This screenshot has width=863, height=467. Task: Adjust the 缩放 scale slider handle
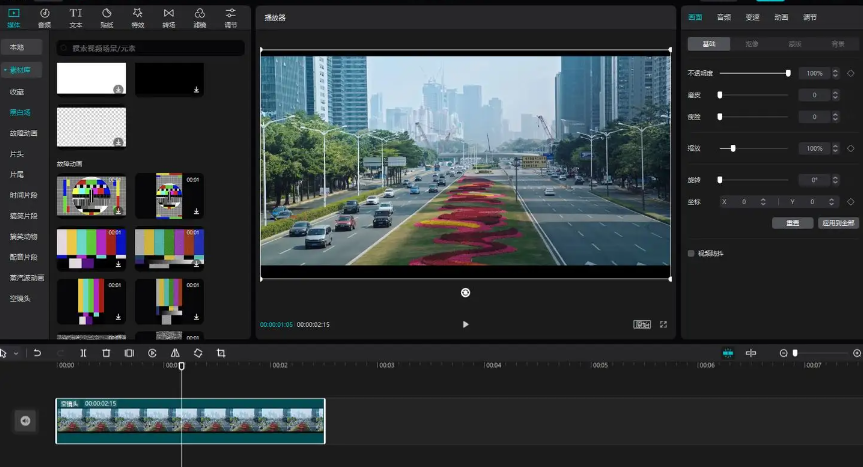(x=733, y=149)
